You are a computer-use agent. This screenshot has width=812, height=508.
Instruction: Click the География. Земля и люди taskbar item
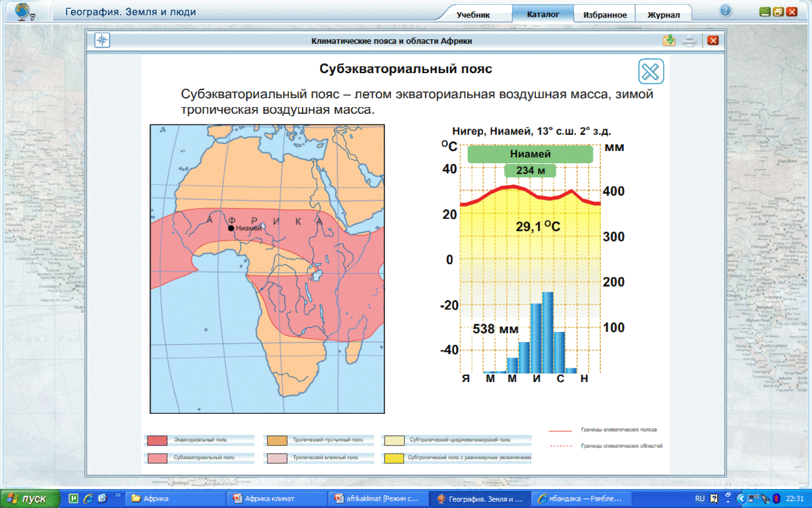pos(480,499)
